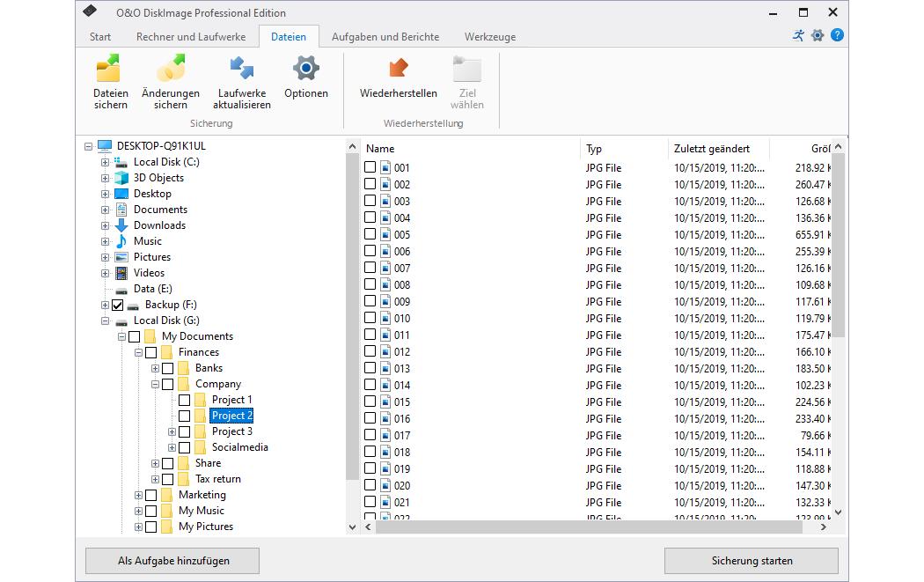The width and height of the screenshot is (924, 582).
Task: Click the Local Disk (C:) drive icon
Action: point(121,161)
